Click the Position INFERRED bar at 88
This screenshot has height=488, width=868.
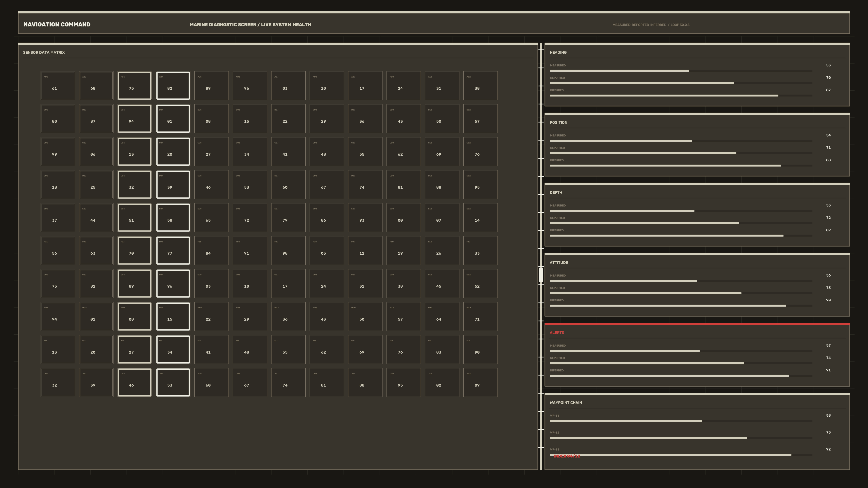681,166
